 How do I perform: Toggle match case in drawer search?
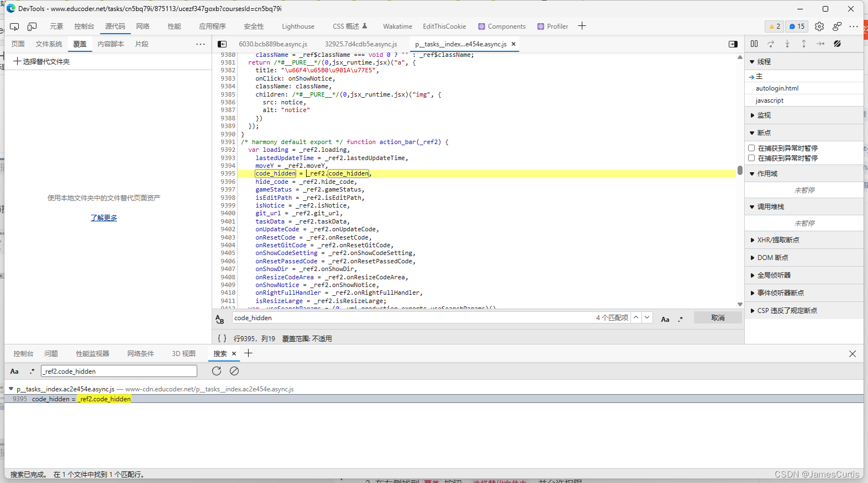(14, 371)
